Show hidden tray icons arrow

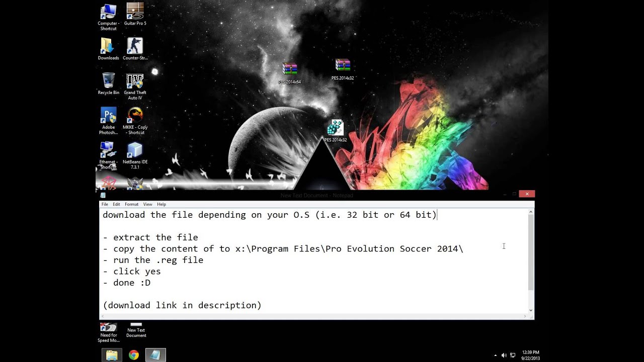click(496, 355)
